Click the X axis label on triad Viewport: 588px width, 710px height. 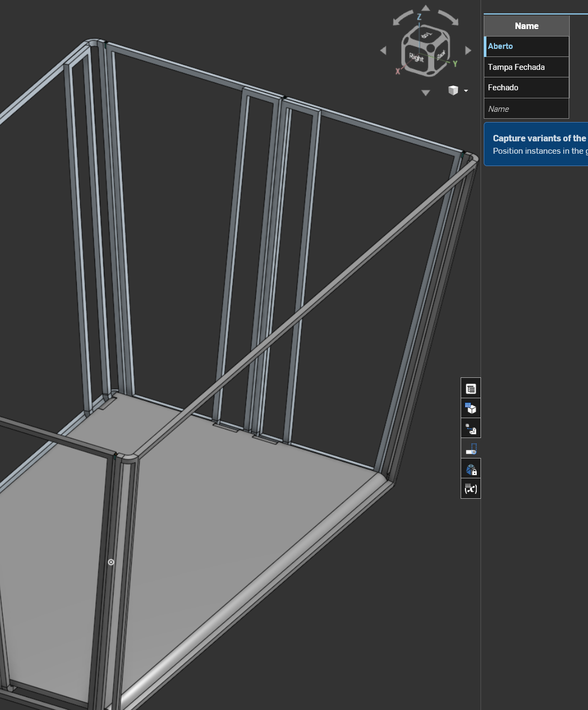coord(398,71)
